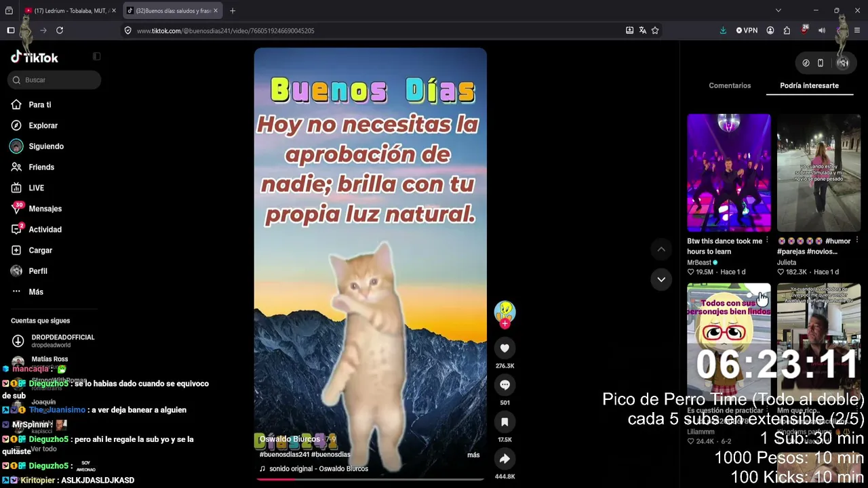Open the browser extensions puzzle icon

coord(787,30)
